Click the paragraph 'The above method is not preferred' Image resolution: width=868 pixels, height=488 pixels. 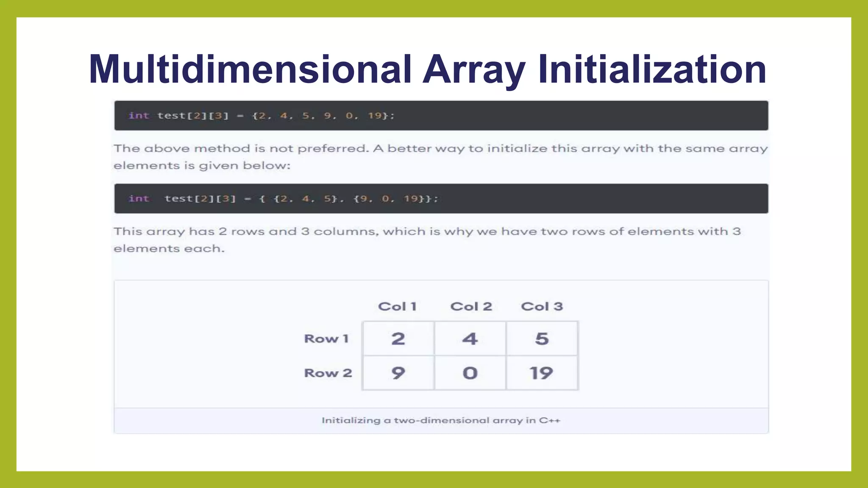click(x=441, y=157)
